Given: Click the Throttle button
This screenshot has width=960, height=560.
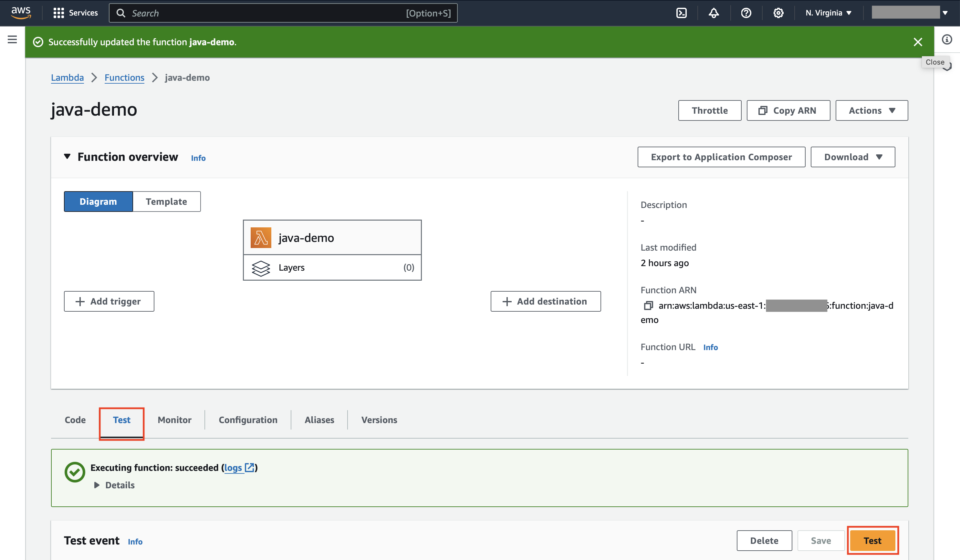Looking at the screenshot, I should tap(709, 110).
